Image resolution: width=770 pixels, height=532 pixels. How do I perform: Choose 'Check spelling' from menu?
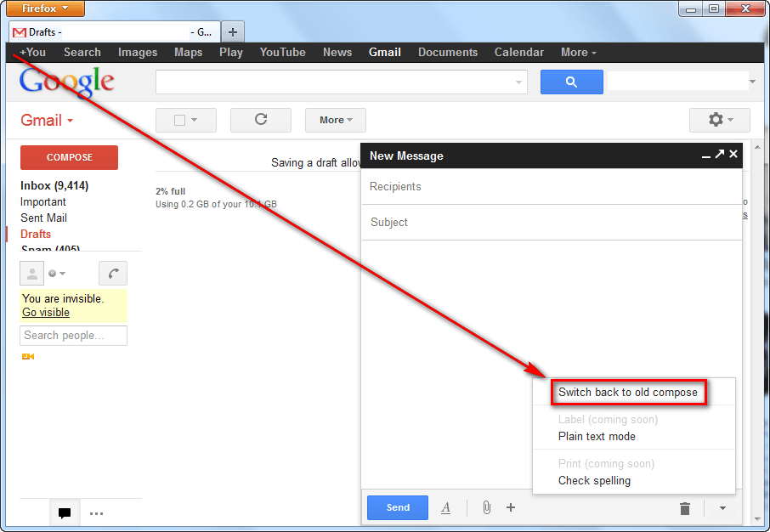coord(594,480)
